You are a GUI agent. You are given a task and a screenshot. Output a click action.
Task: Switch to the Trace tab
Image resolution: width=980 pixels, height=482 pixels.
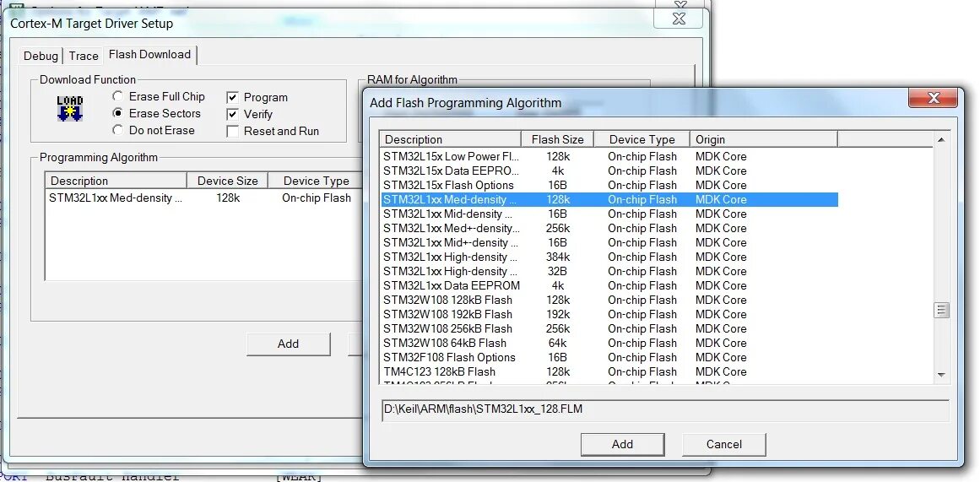[x=84, y=56]
